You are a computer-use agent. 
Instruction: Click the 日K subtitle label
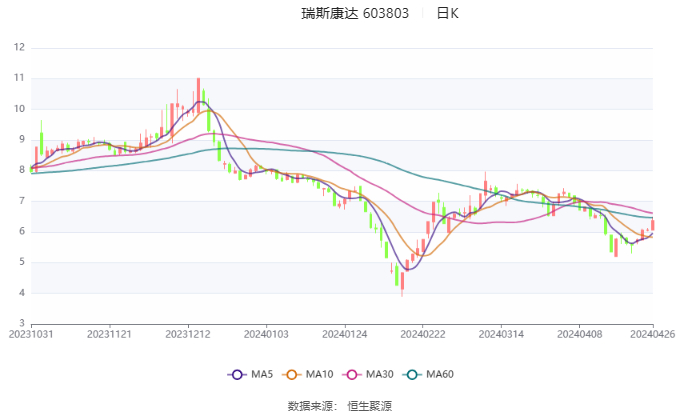(448, 13)
